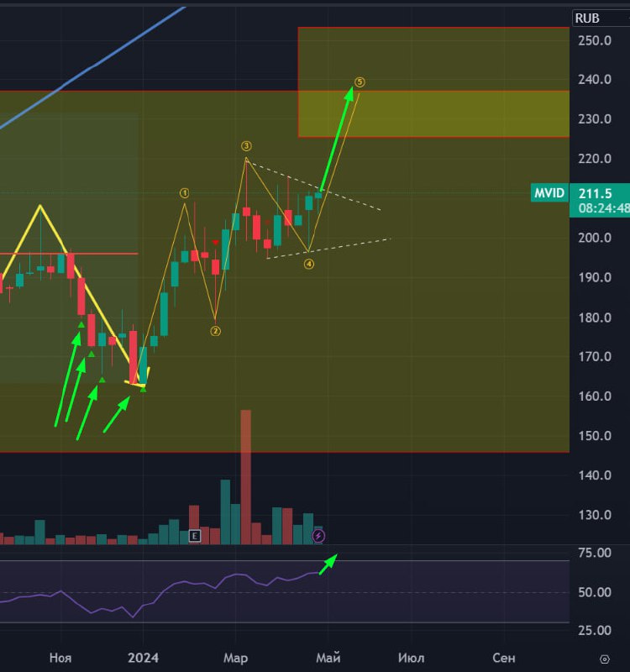This screenshot has width=630, height=672.
Task: Click the 'Мар' time axis label
Action: tap(236, 658)
